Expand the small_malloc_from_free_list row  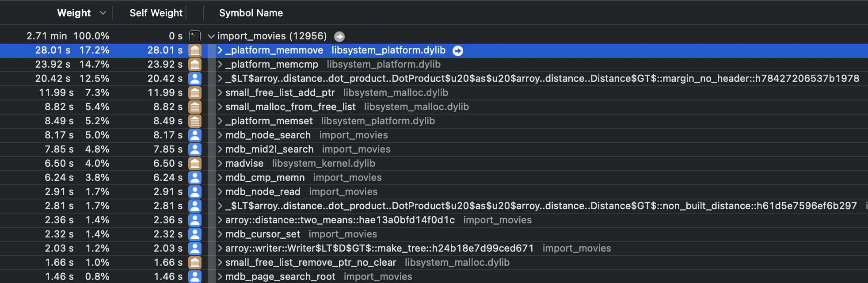tap(220, 107)
